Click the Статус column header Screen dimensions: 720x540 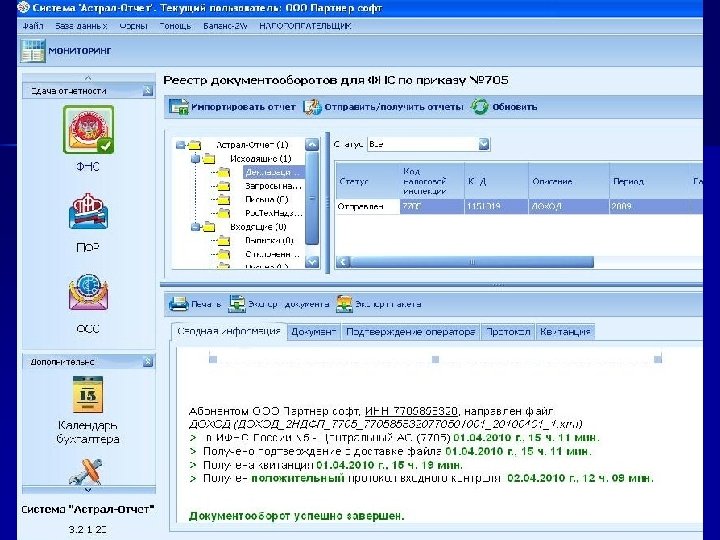368,181
